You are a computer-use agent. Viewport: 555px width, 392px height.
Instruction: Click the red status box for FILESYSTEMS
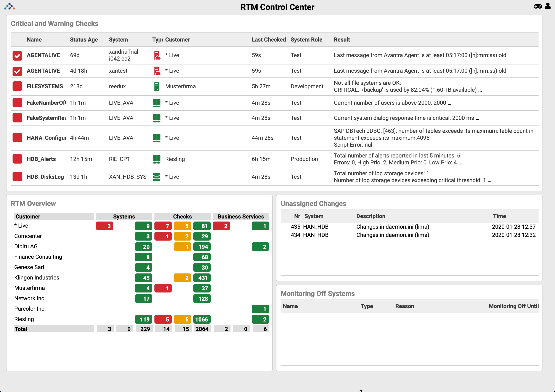tap(17, 86)
